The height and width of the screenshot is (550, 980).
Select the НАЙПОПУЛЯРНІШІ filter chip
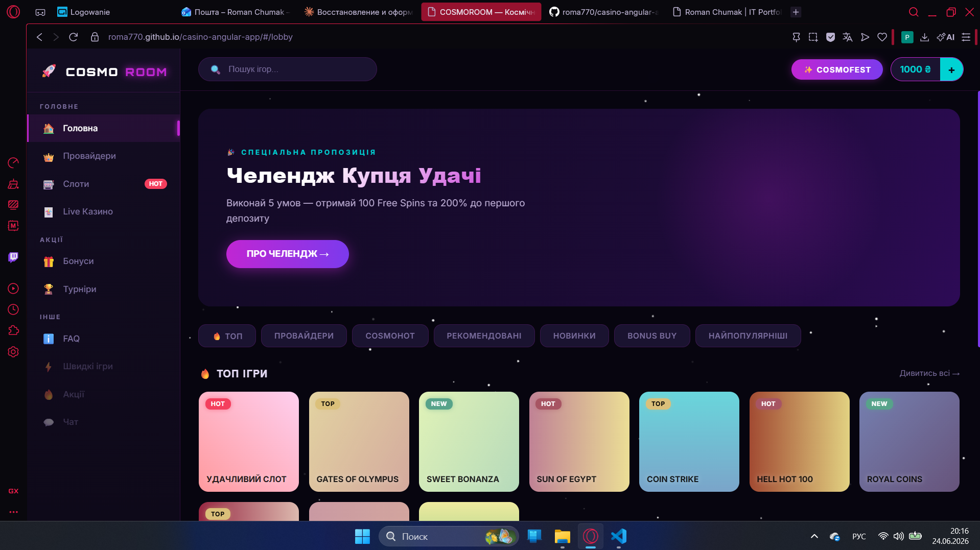(748, 336)
